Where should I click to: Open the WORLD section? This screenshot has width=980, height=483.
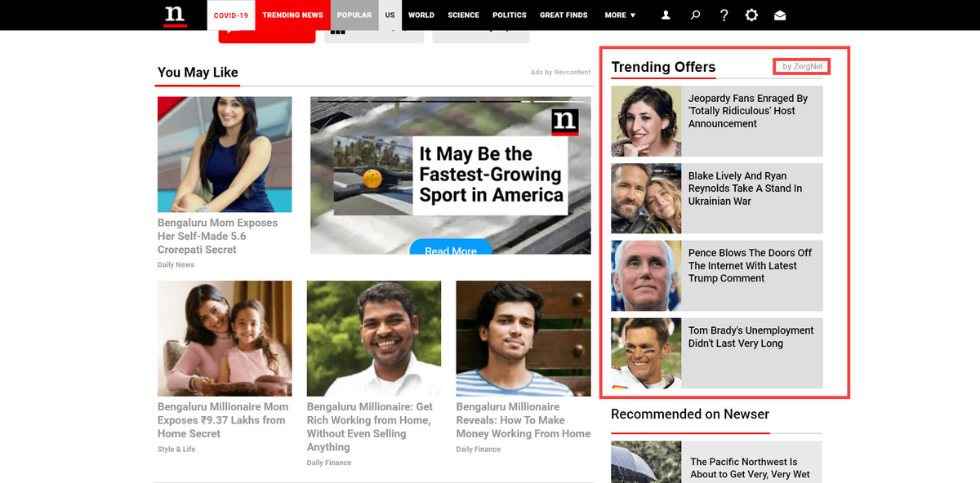[421, 15]
